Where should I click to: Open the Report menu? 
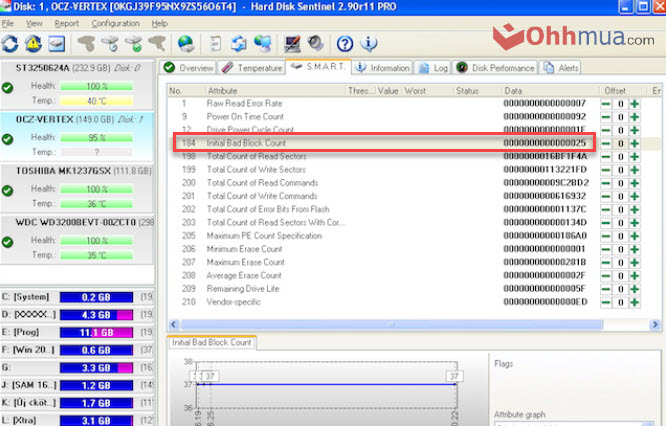[67, 24]
